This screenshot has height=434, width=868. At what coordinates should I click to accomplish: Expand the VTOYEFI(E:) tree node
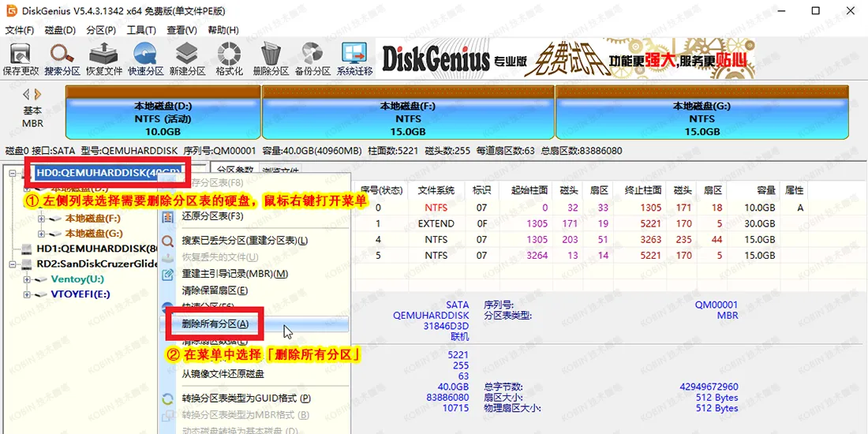(x=27, y=294)
